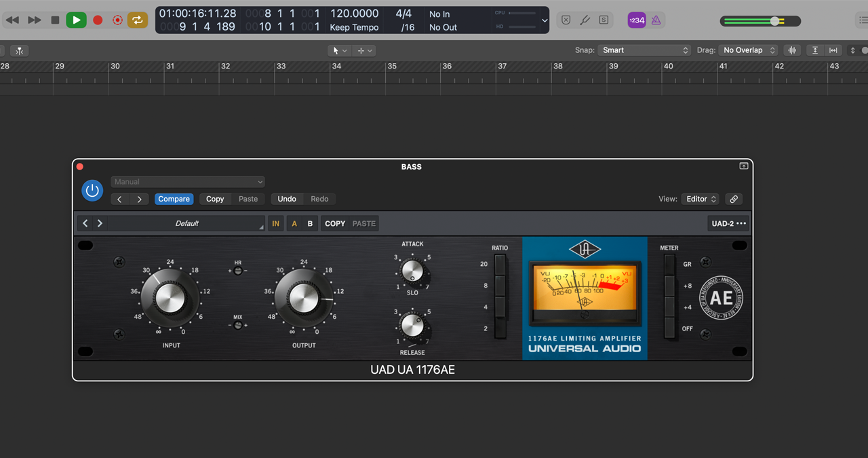The width and height of the screenshot is (868, 458).
Task: Click Paste in plugin header
Action: [248, 199]
